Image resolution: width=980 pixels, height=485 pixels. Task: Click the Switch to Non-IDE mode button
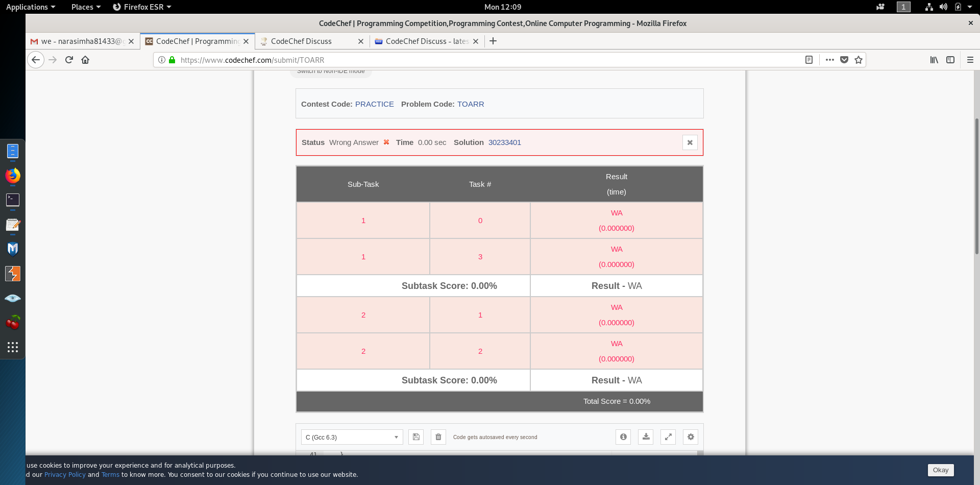[331, 72]
